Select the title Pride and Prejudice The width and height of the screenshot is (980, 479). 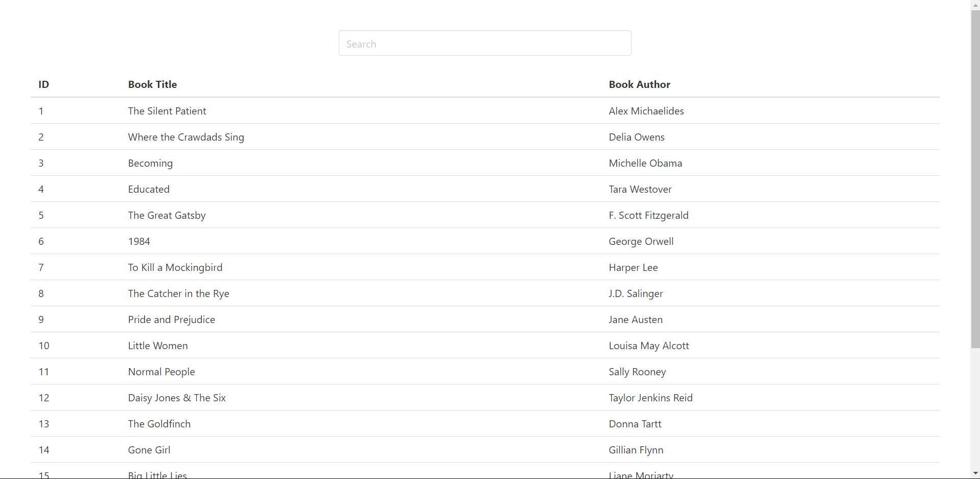(172, 320)
